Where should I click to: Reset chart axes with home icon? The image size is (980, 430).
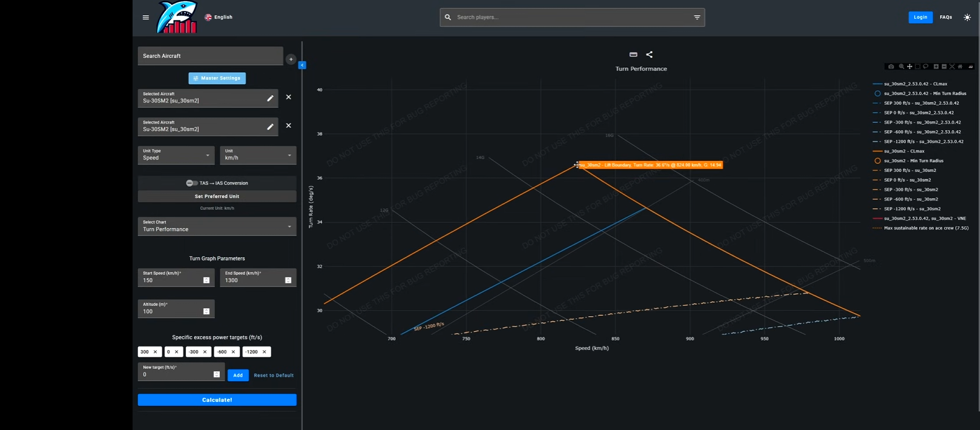960,67
